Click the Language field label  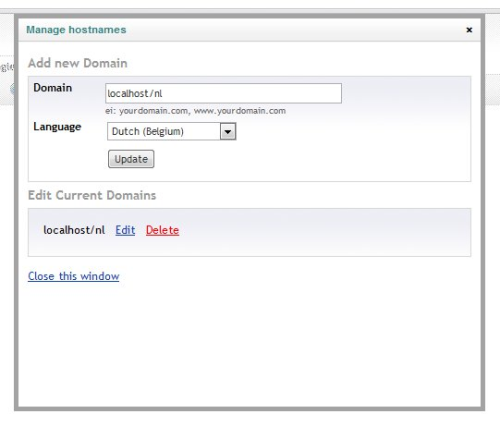pyautogui.click(x=57, y=127)
